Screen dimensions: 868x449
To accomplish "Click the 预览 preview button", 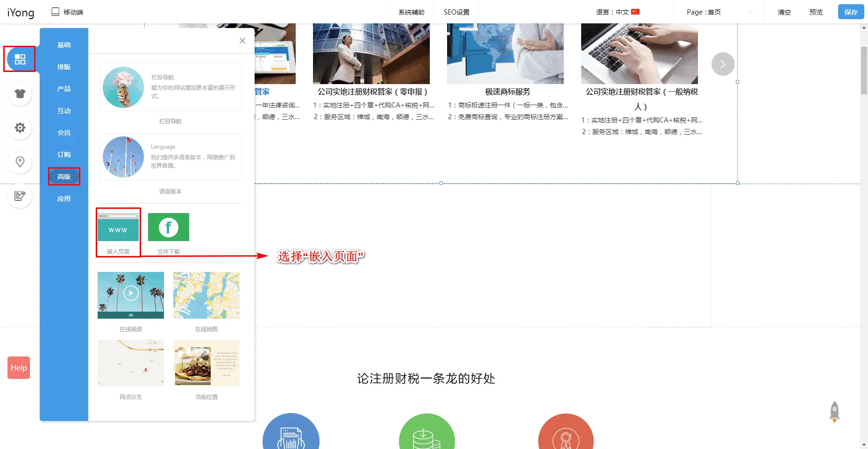I will point(816,12).
